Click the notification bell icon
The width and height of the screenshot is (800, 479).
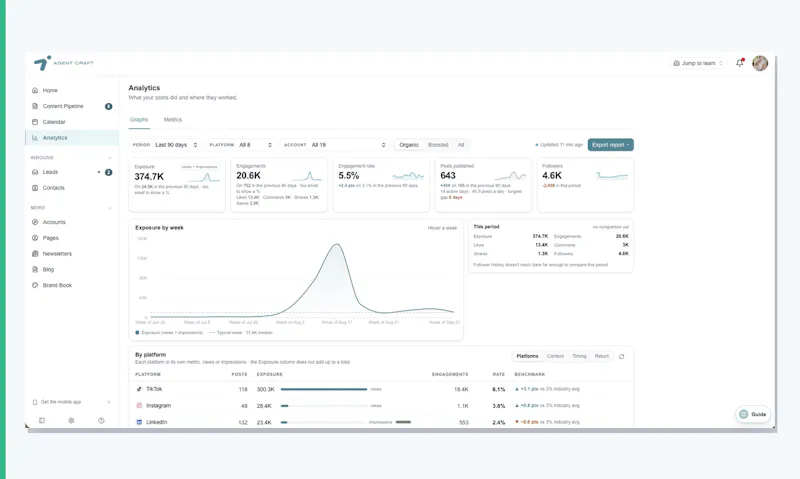[x=740, y=63]
